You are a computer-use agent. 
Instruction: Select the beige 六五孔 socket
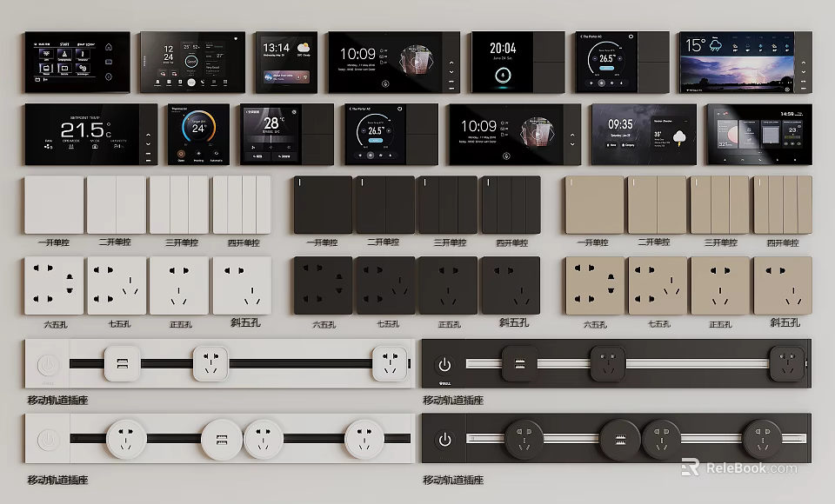click(x=594, y=285)
